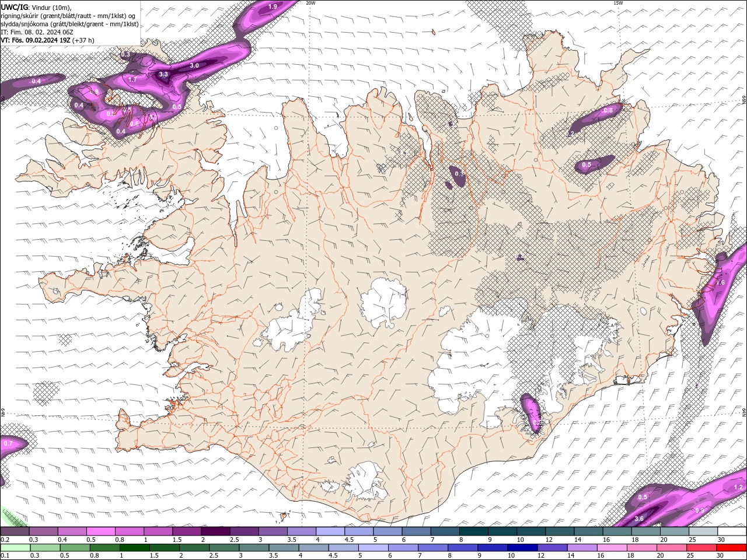The height and width of the screenshot is (560, 747).
Task: Click the 3.3 precipitation value label
Action: [x=163, y=74]
